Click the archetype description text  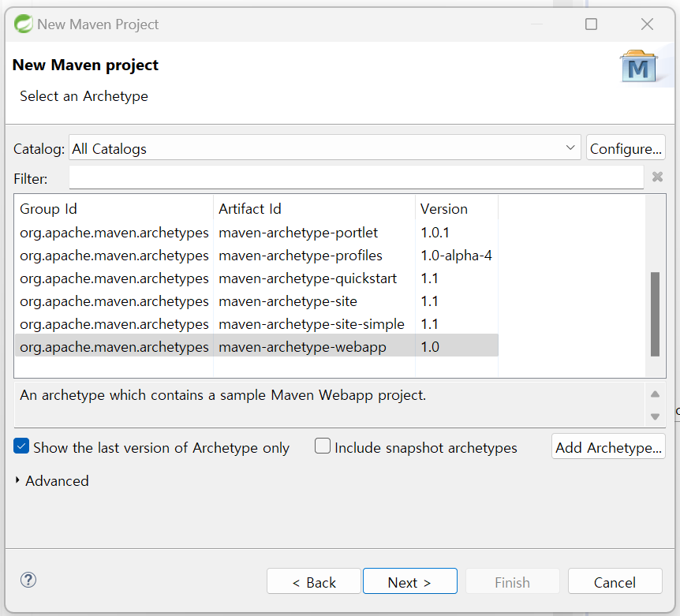coord(223,395)
